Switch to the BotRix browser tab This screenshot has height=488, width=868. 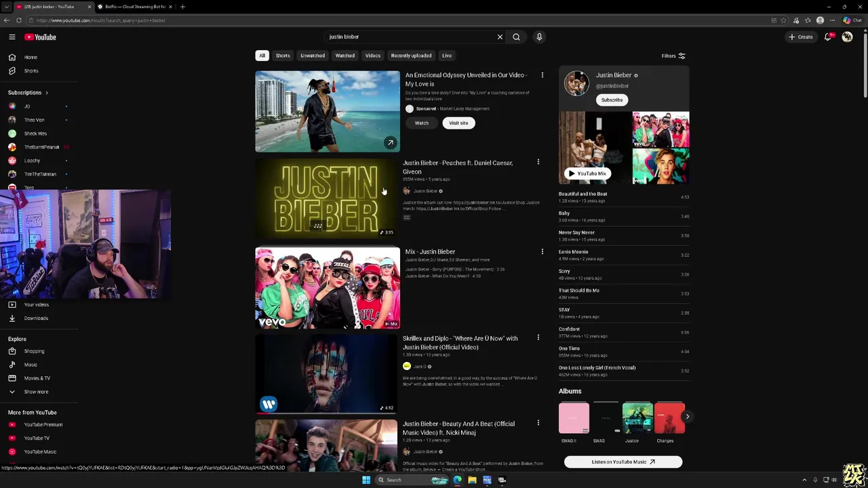click(134, 7)
